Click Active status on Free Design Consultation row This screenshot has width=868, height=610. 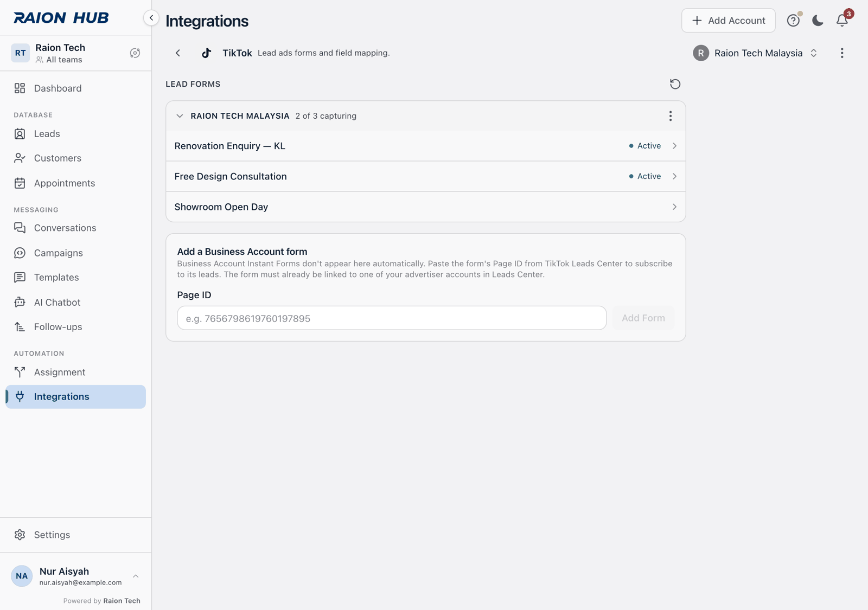coord(644,176)
